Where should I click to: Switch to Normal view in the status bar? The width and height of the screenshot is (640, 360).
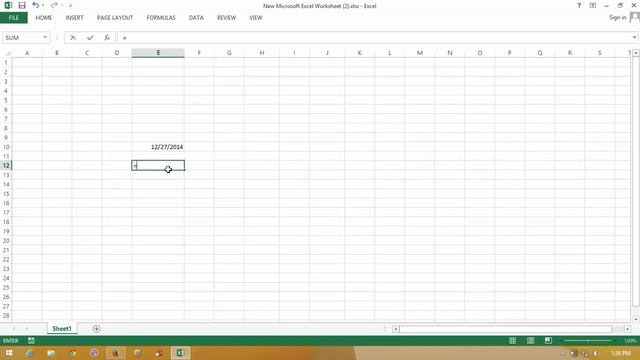(513, 340)
